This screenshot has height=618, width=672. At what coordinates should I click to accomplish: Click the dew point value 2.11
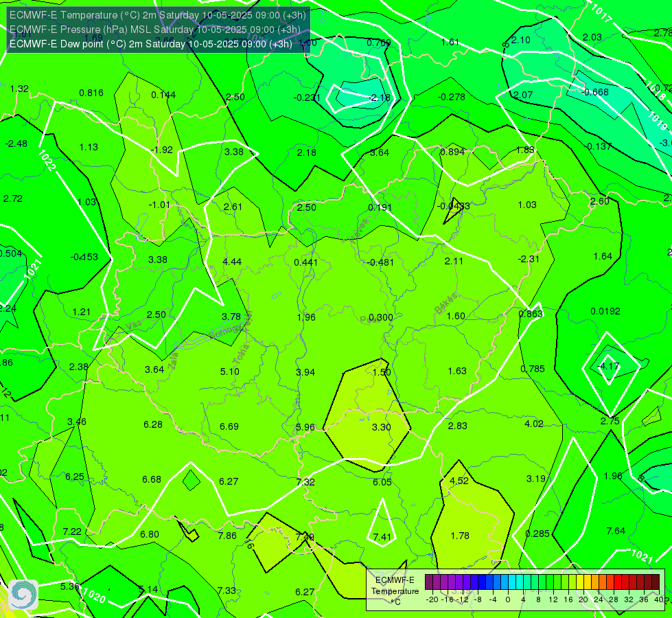coord(454,261)
